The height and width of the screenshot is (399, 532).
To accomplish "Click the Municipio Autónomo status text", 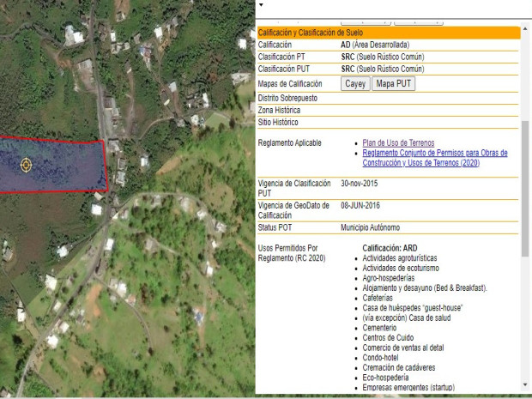I will click(x=370, y=227).
